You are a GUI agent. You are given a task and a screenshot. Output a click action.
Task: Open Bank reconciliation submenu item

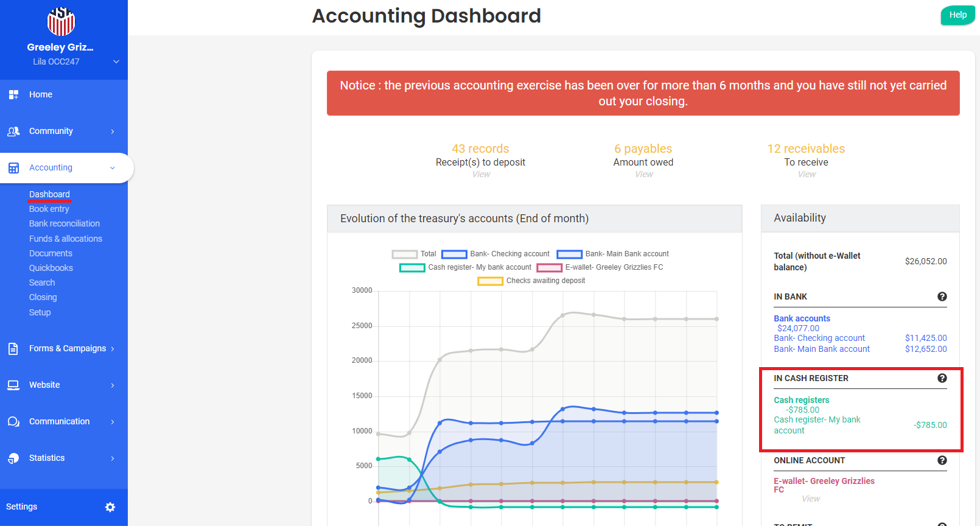coord(65,223)
